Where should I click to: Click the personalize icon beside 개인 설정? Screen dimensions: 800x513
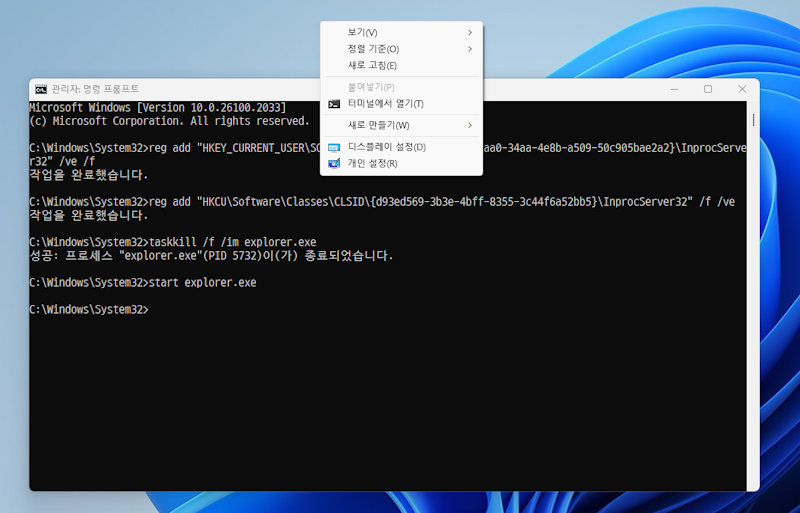pyautogui.click(x=334, y=164)
